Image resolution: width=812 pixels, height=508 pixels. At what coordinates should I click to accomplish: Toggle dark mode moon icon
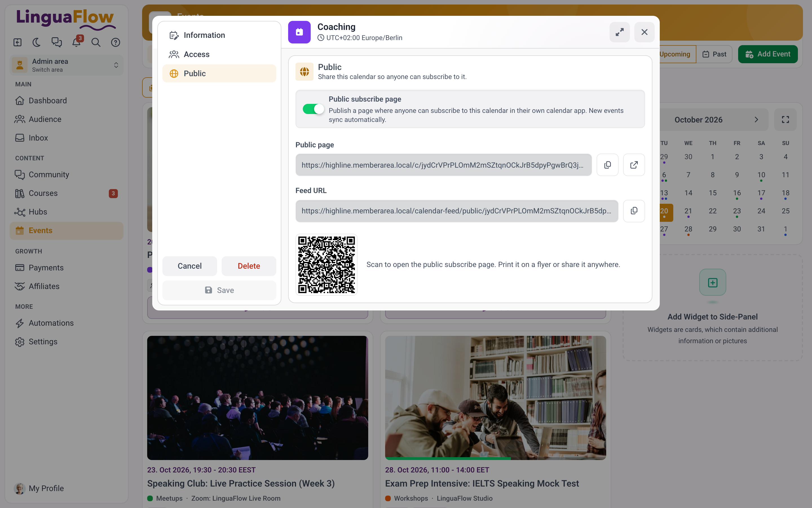coord(37,42)
